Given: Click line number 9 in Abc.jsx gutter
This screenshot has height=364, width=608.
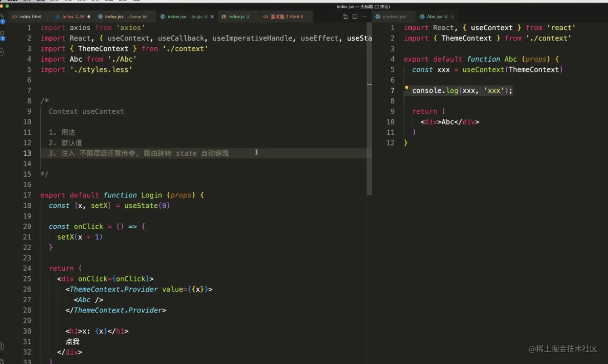Looking at the screenshot, I should (393, 112).
